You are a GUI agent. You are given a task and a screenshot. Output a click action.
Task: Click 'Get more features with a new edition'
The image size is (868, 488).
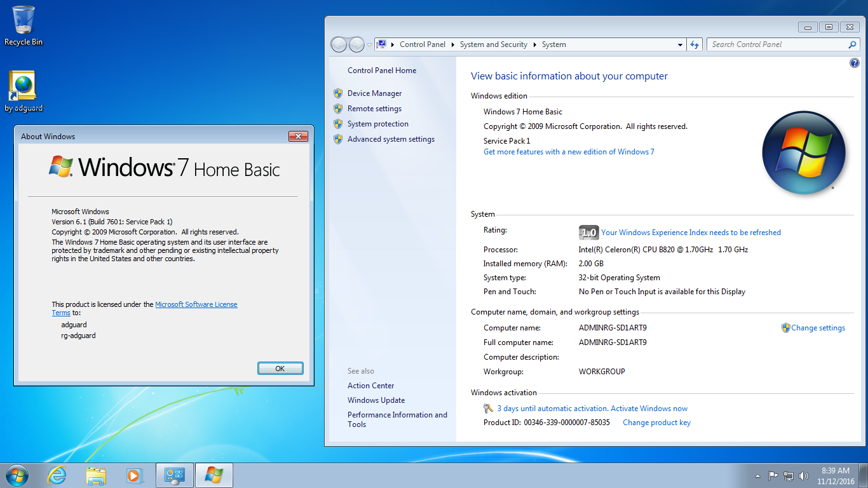click(569, 152)
